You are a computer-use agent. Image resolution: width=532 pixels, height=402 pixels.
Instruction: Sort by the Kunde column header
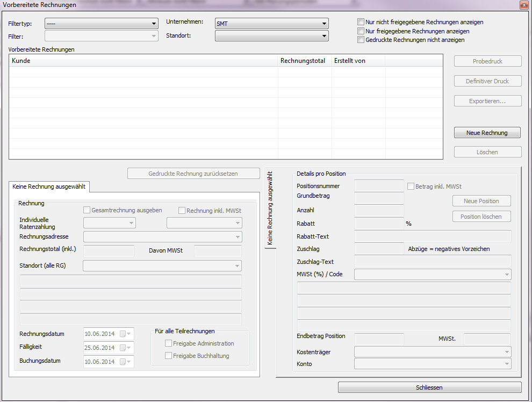(x=143, y=61)
